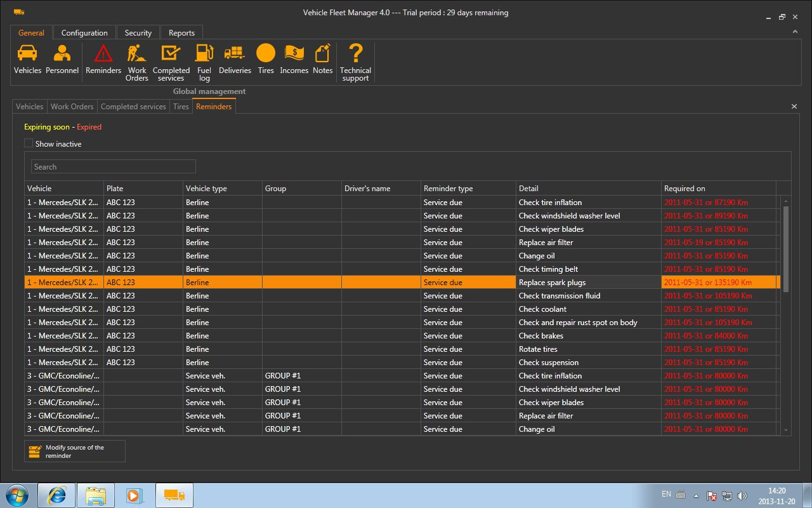The image size is (812, 508).
Task: Sort by the Detail column header
Action: click(x=589, y=189)
